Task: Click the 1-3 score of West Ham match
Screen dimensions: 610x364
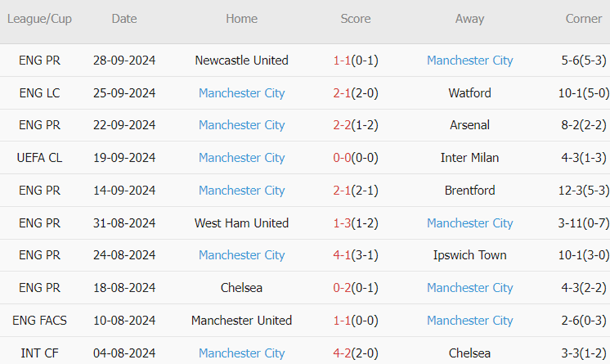Action: 342,223
